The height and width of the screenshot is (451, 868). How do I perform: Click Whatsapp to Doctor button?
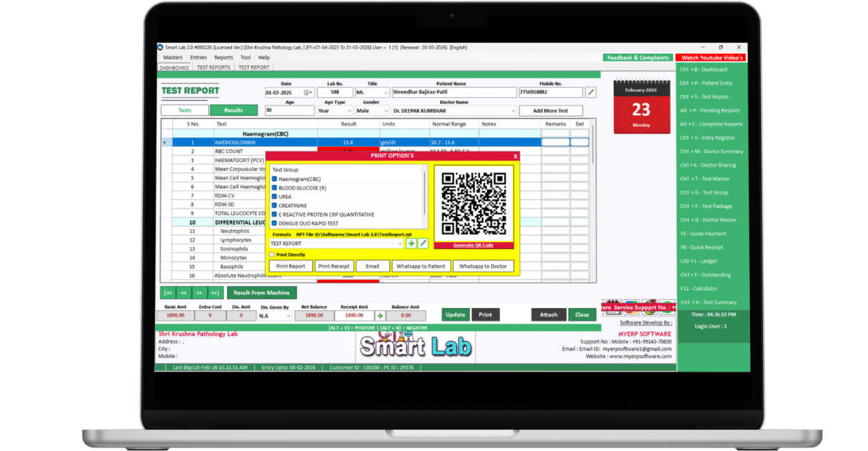(483, 266)
